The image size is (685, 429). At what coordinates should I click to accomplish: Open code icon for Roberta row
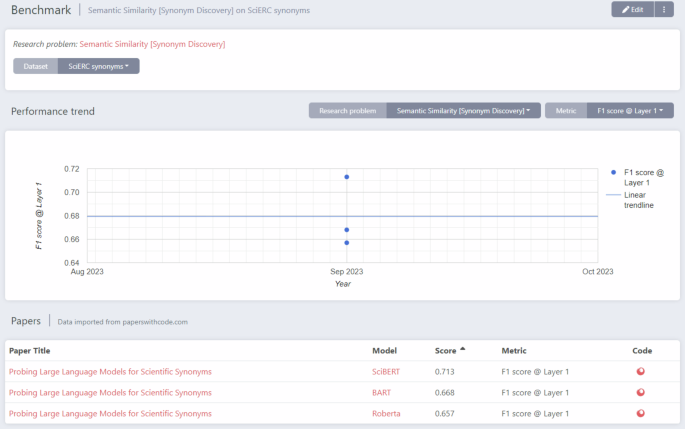click(641, 414)
